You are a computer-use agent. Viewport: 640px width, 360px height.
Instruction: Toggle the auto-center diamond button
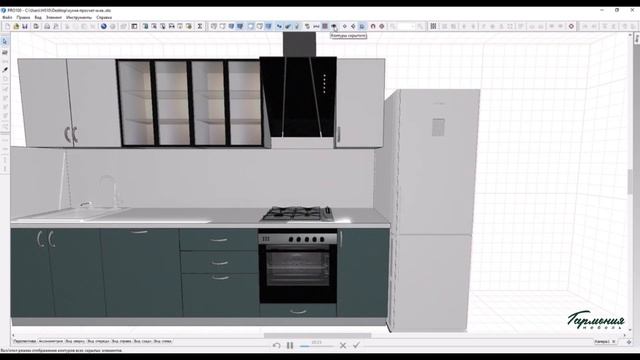(353, 26)
